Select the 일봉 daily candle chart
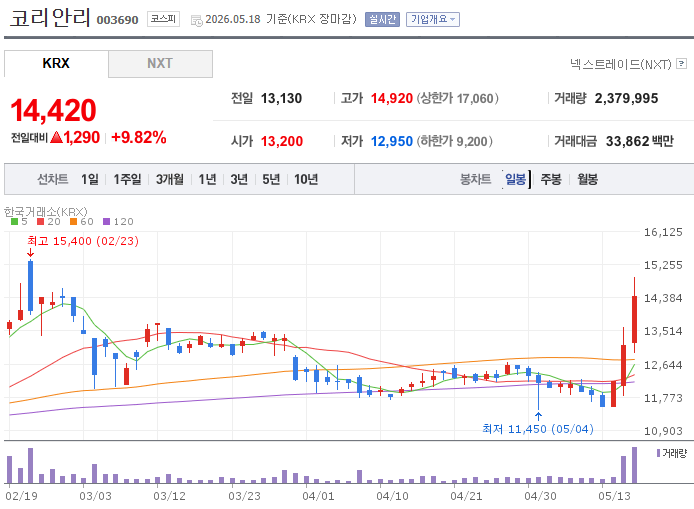 tap(516, 179)
